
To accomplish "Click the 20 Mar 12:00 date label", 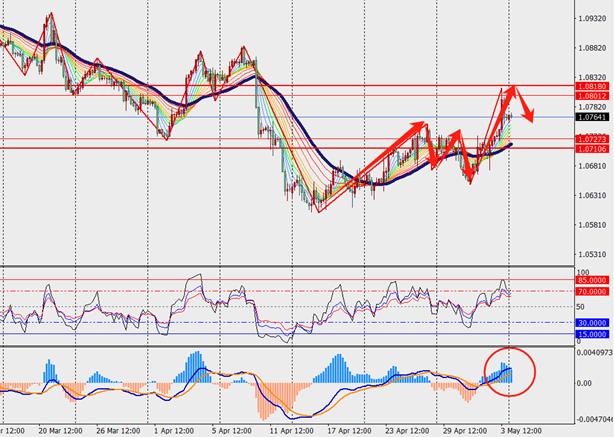I will point(61,431).
